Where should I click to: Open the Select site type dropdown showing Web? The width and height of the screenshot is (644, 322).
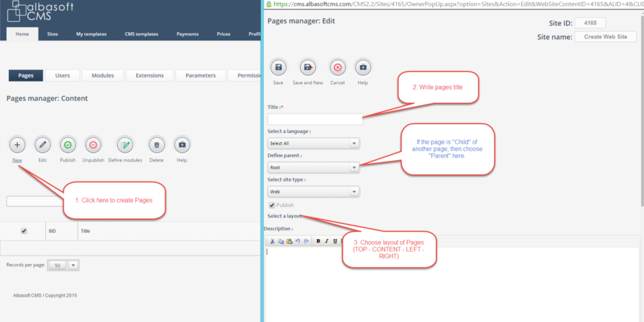pos(314,191)
